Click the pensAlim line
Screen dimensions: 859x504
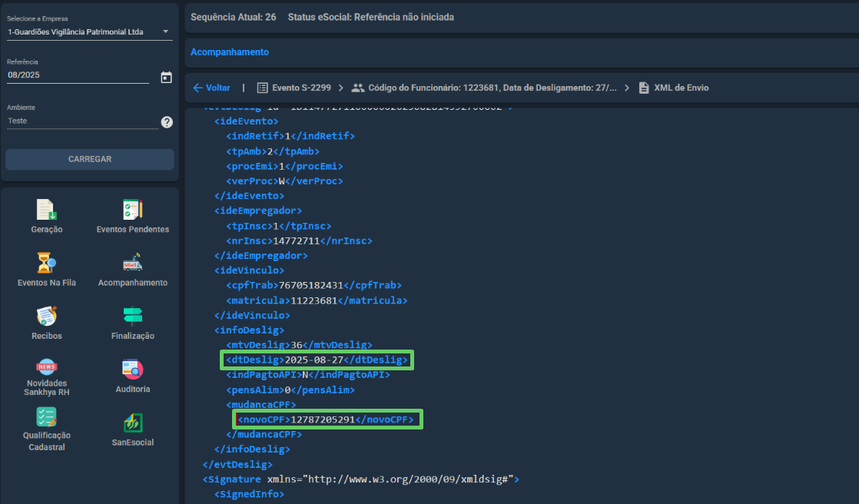pos(290,390)
